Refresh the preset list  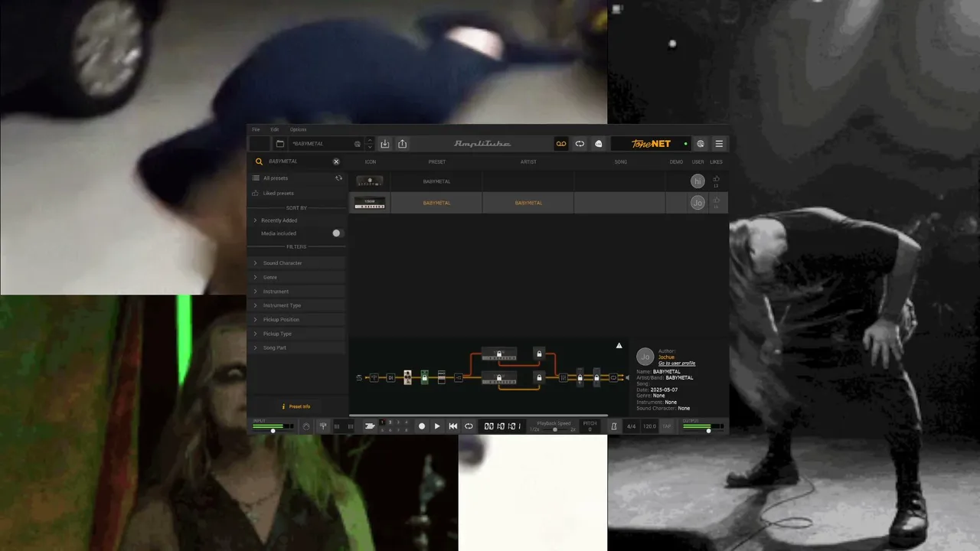click(x=338, y=178)
